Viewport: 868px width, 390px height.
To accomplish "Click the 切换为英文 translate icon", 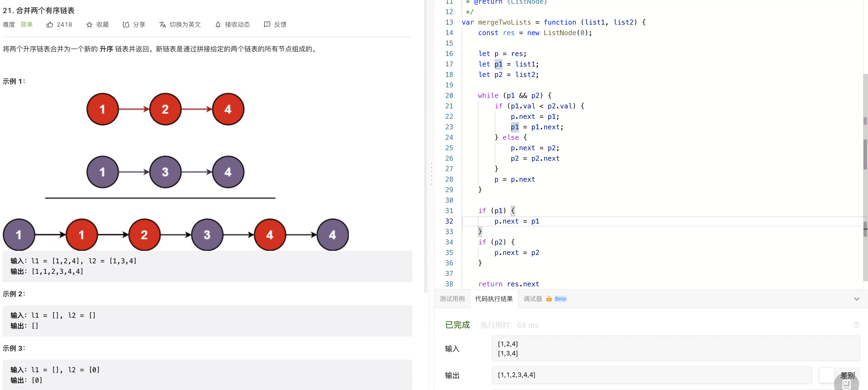I will [162, 25].
